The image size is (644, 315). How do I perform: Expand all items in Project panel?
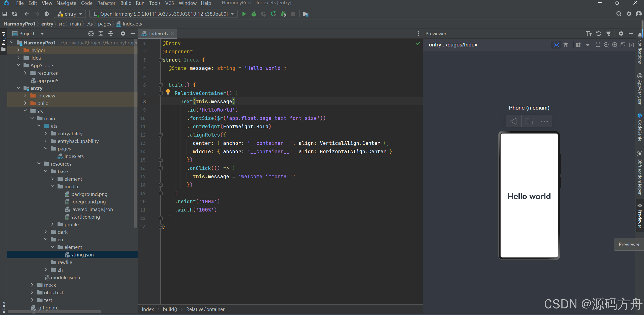coord(101,34)
